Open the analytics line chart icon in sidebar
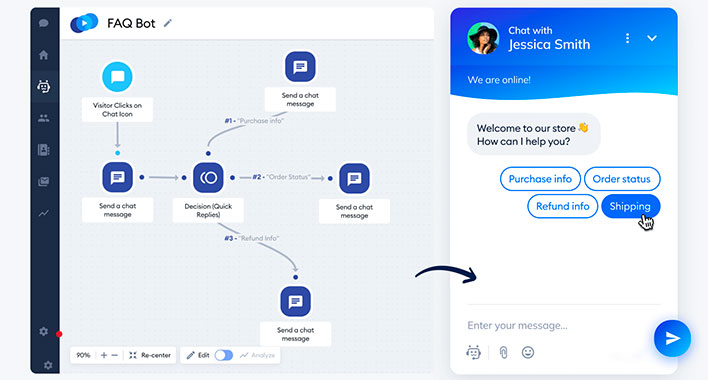The width and height of the screenshot is (708, 380). 44,213
